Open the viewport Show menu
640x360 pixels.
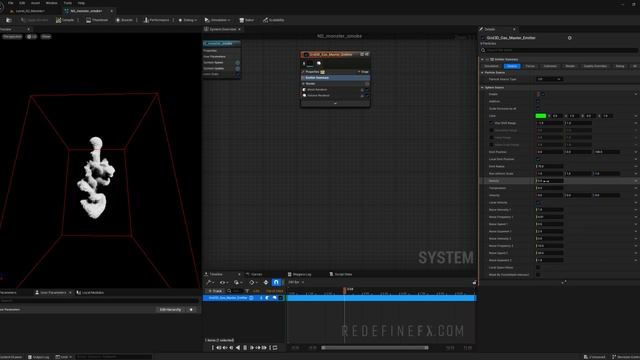(x=46, y=36)
